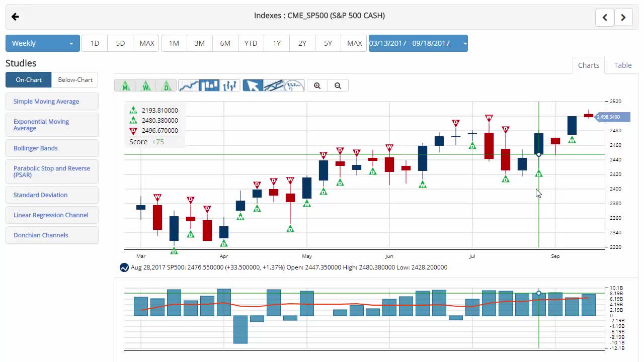Add Standard Deviation study
The image size is (644, 362).
click(52, 195)
